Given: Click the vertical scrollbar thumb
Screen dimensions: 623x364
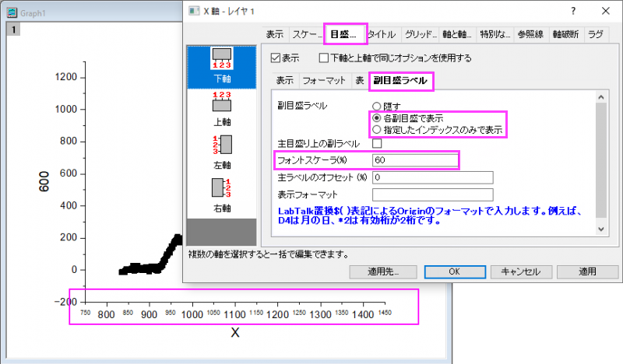Looking at the screenshot, I should [601, 160].
